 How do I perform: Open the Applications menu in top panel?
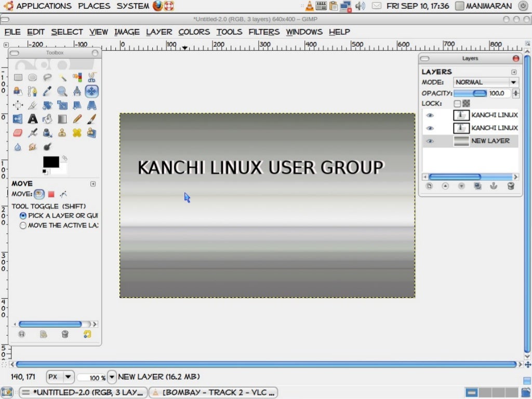(44, 6)
